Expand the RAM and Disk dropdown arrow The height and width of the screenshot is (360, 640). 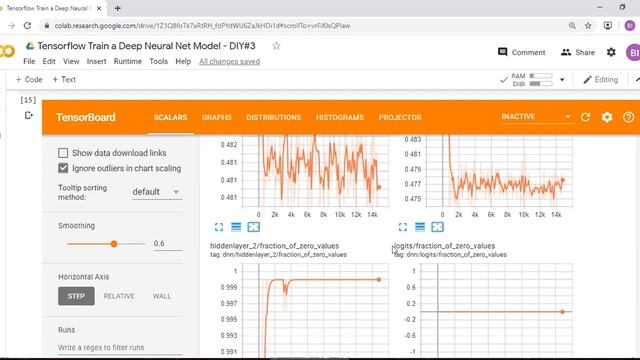562,80
